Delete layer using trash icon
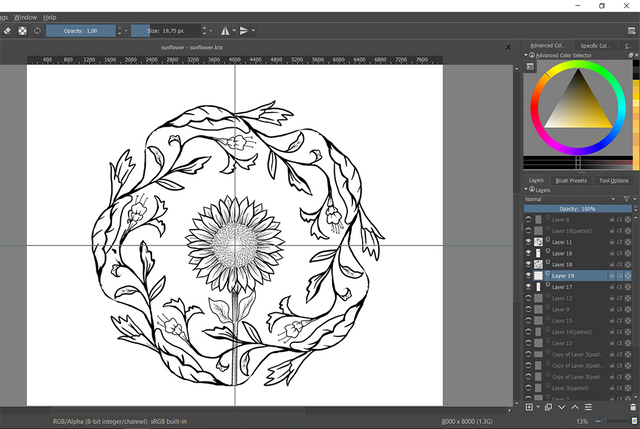The width and height of the screenshot is (640, 429). coord(632,407)
